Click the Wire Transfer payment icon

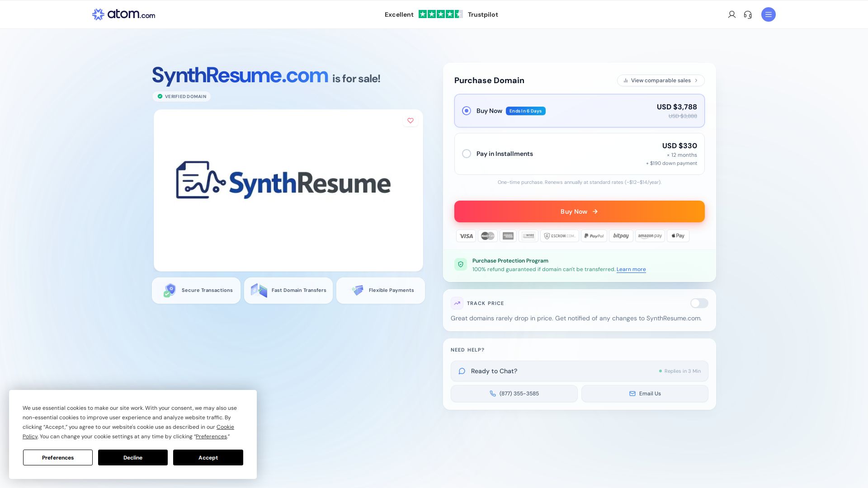point(528,236)
